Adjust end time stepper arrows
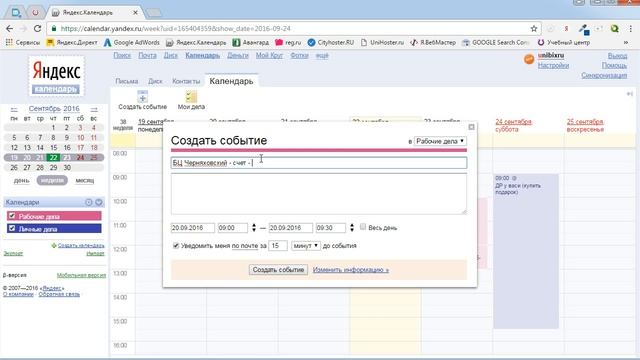The width and height of the screenshot is (640, 360). [x=352, y=228]
